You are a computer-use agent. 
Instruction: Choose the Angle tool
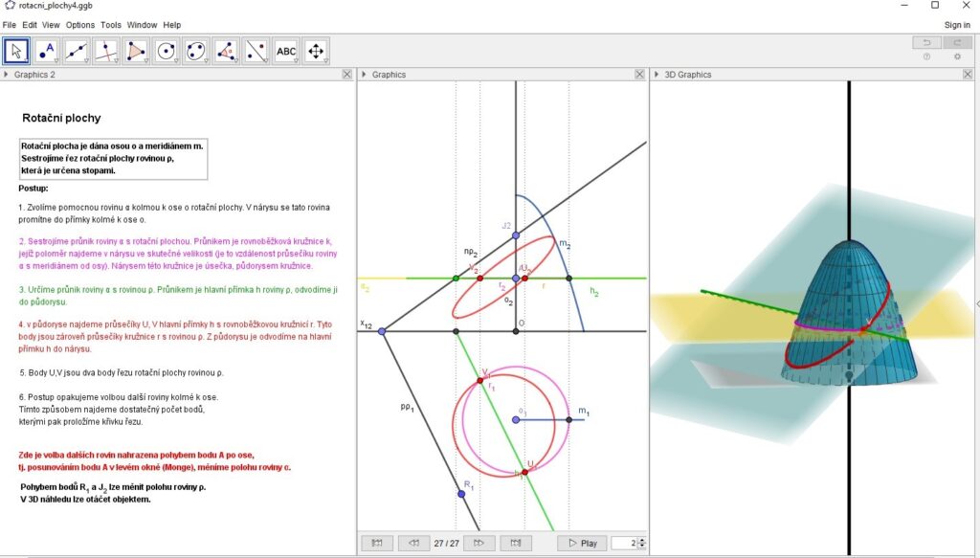[226, 51]
